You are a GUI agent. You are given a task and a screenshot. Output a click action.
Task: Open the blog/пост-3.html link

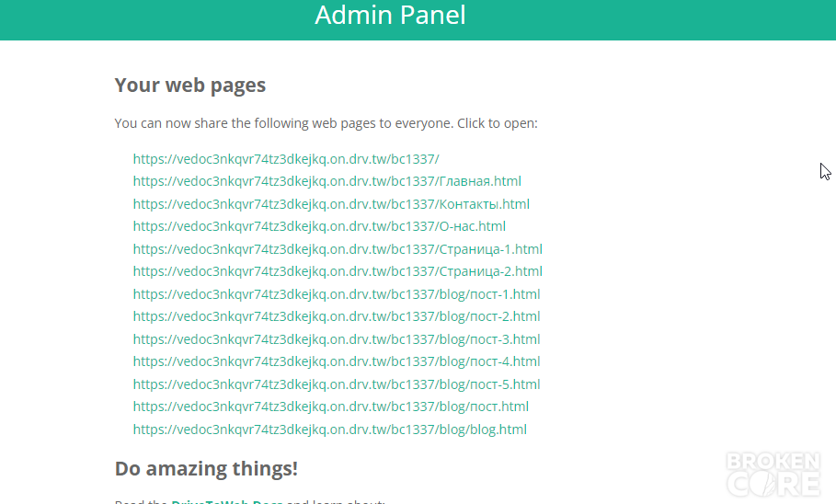(337, 339)
